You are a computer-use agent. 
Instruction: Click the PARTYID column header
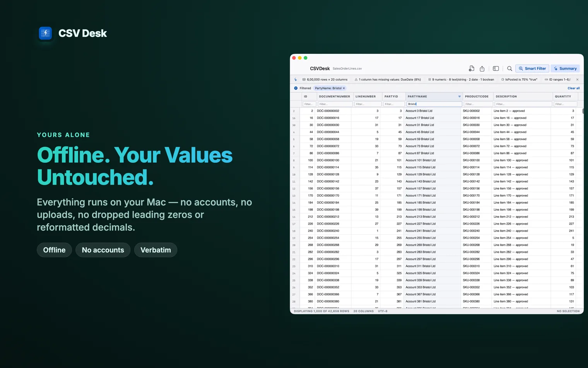pos(393,96)
